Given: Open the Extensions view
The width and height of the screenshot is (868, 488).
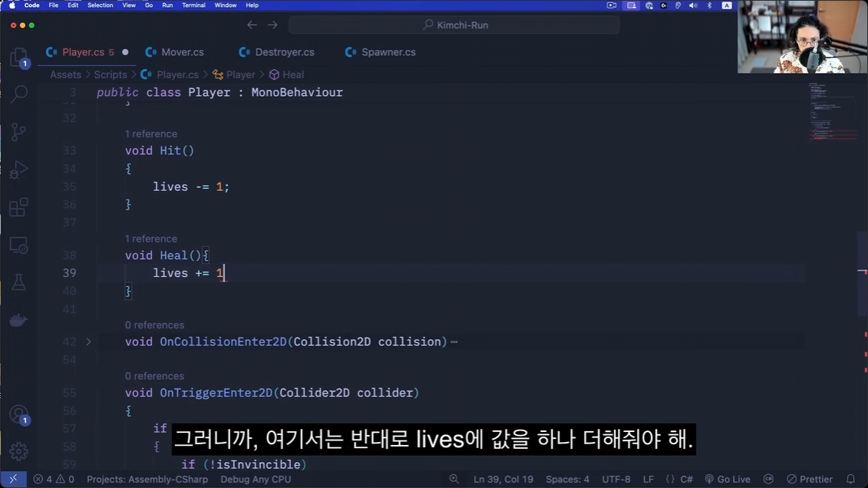Looking at the screenshot, I should click(x=19, y=207).
